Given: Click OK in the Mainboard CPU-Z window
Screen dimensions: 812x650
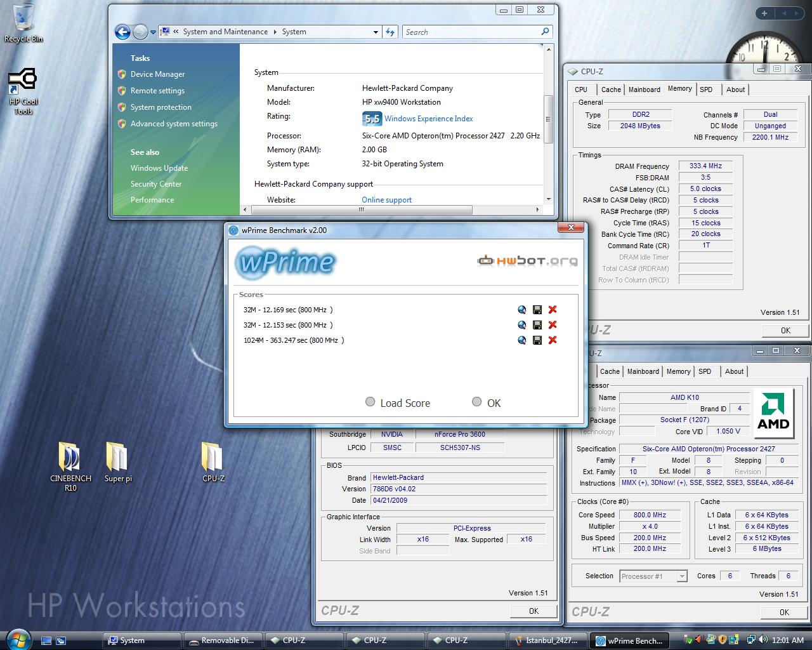Looking at the screenshot, I should (x=534, y=611).
